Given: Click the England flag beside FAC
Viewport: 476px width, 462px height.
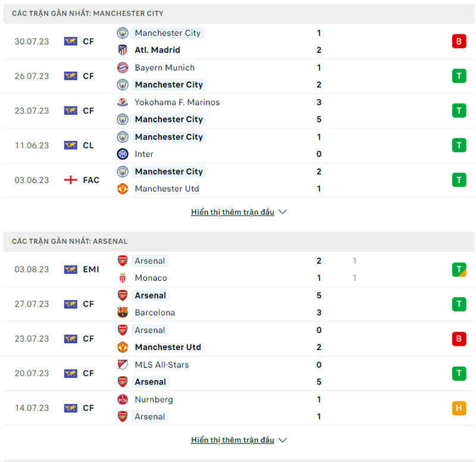Looking at the screenshot, I should point(71,180).
